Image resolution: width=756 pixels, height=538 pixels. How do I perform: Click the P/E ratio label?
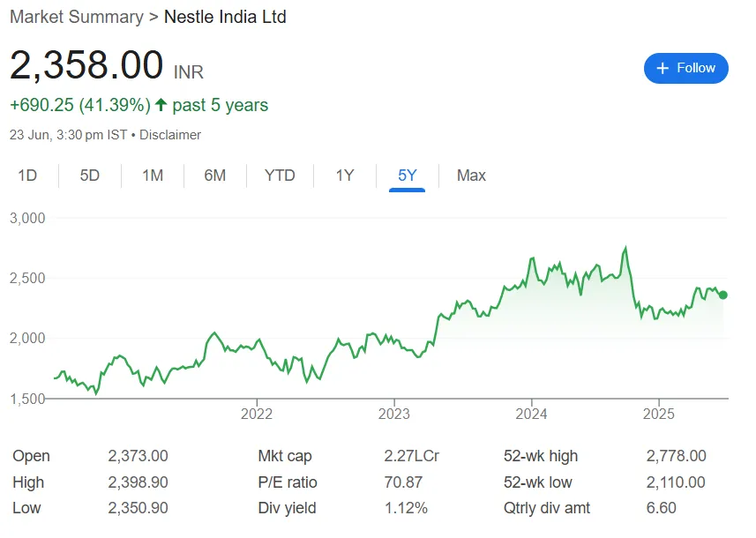click(x=288, y=482)
